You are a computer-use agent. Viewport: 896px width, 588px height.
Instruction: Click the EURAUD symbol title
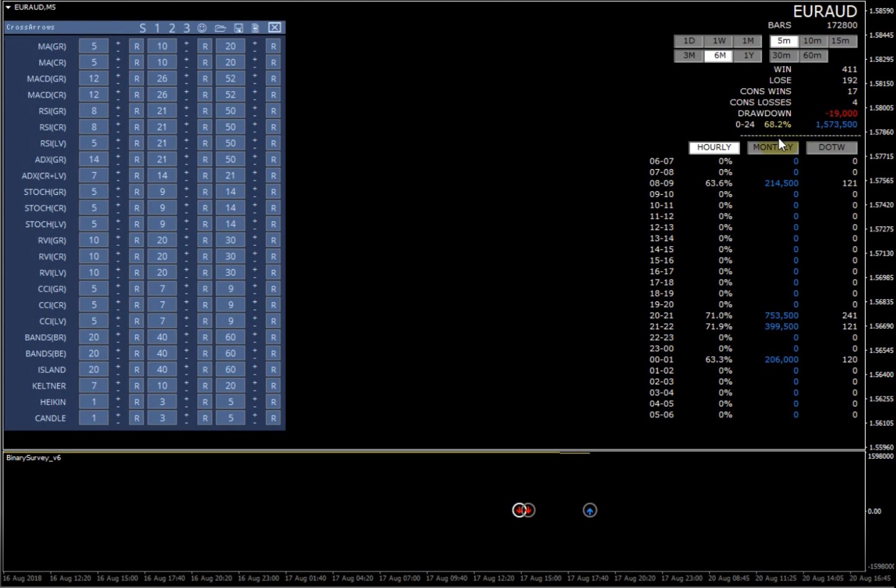coord(825,11)
